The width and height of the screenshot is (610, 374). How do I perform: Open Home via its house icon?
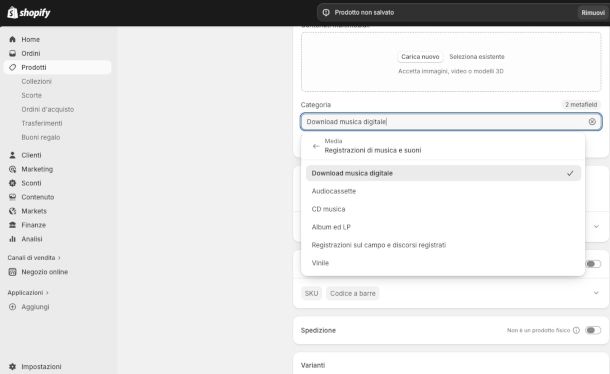tap(12, 39)
